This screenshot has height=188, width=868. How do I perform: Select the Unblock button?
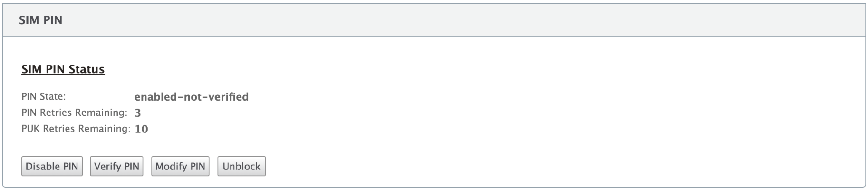tap(241, 166)
